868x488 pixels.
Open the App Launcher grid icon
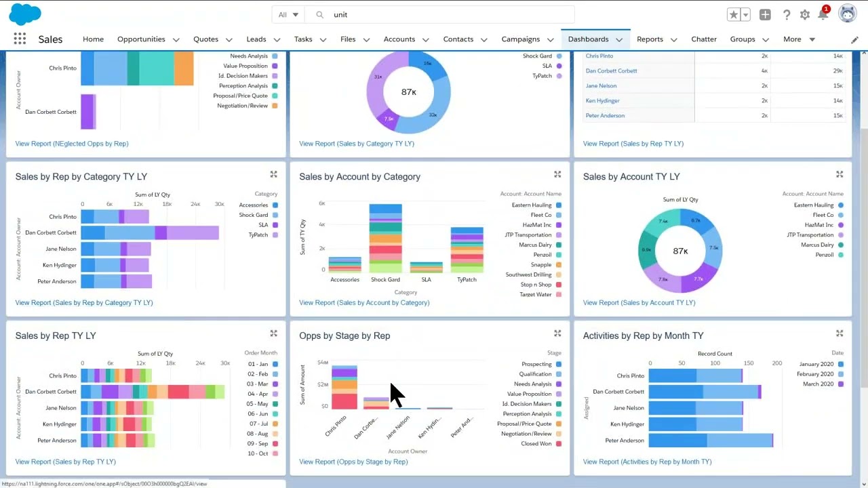(20, 39)
